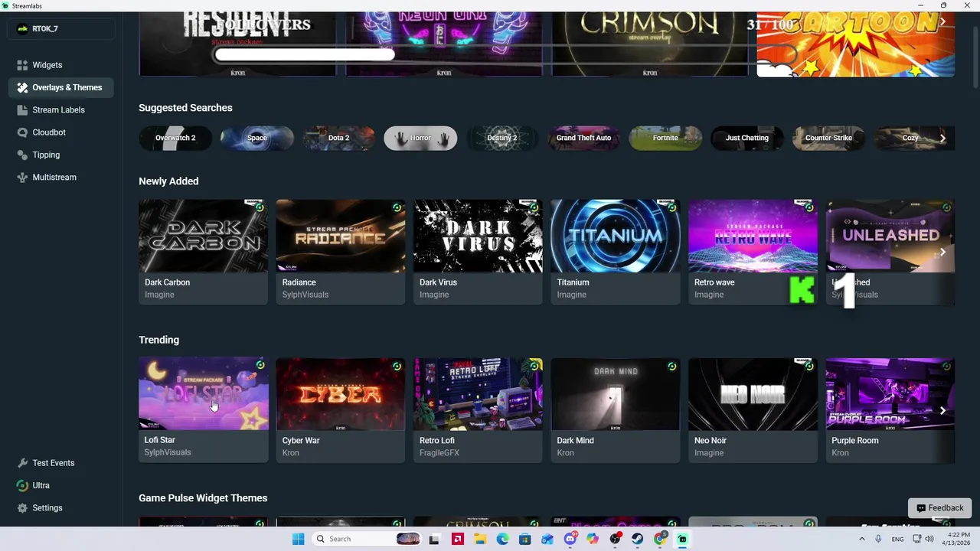Click the taskbar Search box
The height and width of the screenshot is (551, 980).
pyautogui.click(x=367, y=539)
